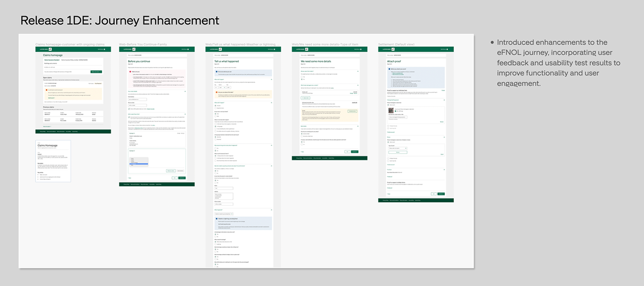Screen dimensions: 644x286
Task: Collapse the Your contact details section
Action: (185, 91)
